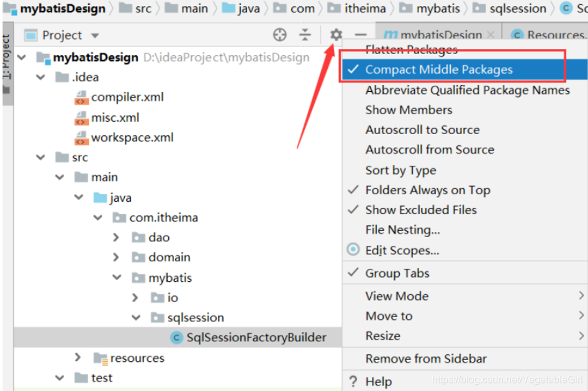Toggle Group Tabs option
The image size is (588, 391).
tap(464, 273)
